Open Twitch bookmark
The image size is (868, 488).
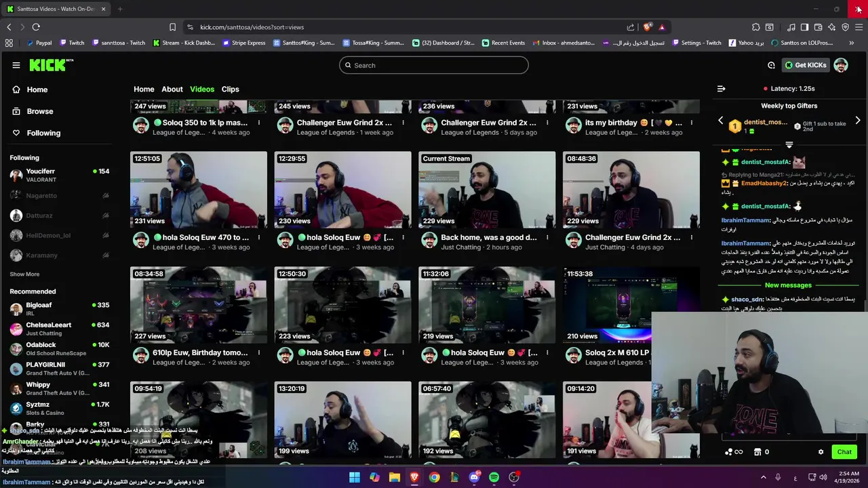[72, 43]
